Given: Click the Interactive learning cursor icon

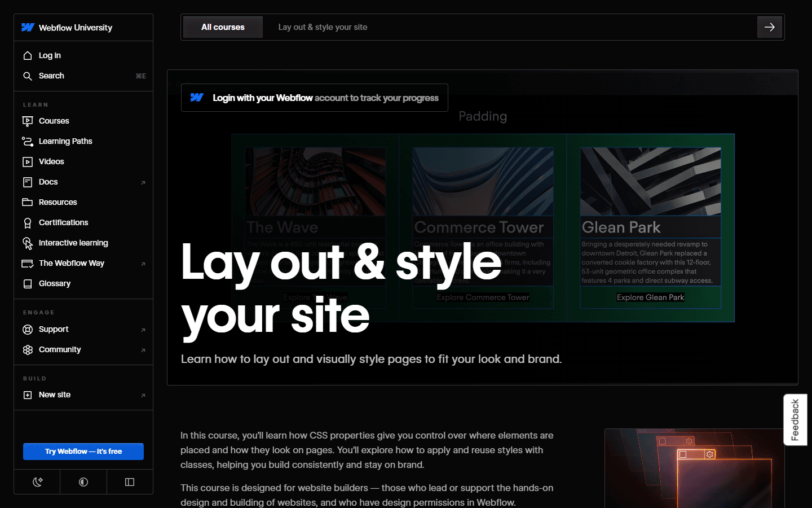Looking at the screenshot, I should [28, 243].
